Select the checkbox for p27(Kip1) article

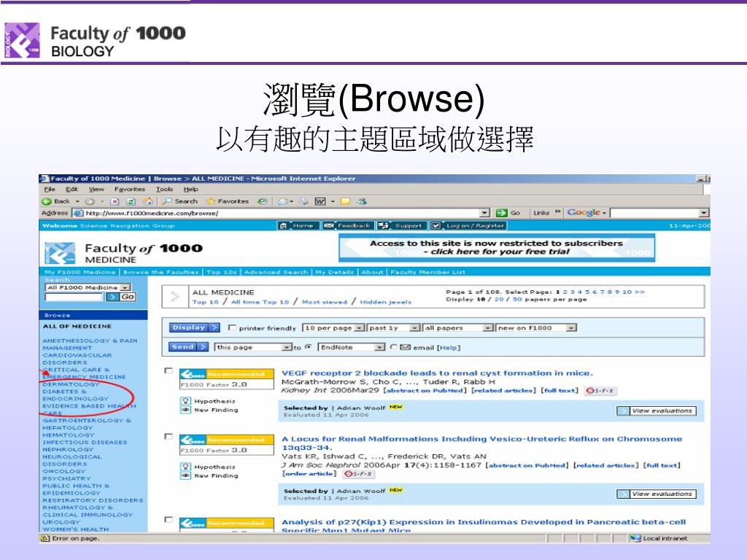pyautogui.click(x=169, y=519)
